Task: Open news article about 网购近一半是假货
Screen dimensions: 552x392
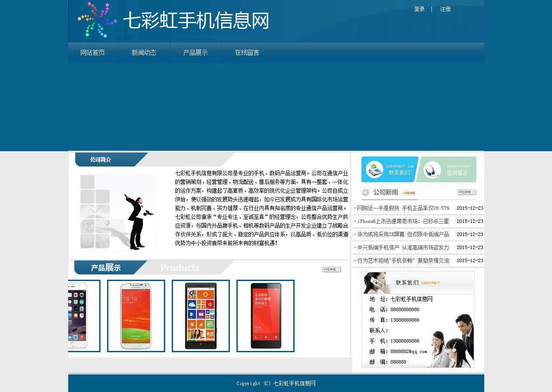Action: click(403, 208)
